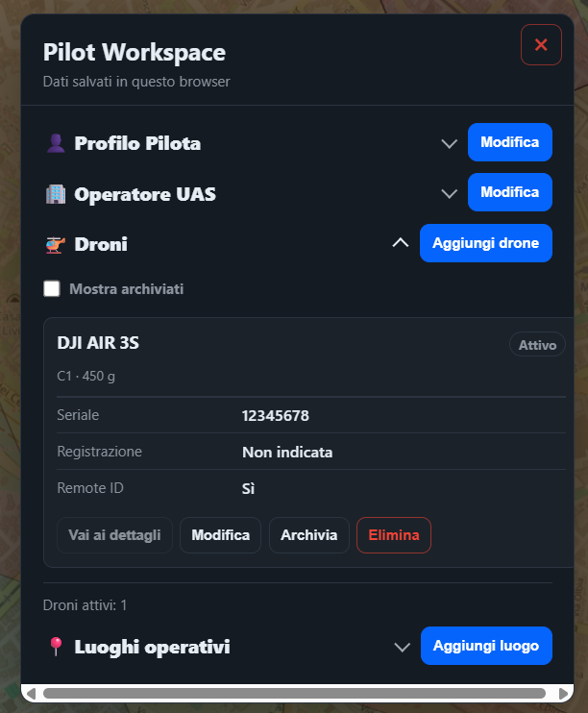
Task: Click the right arrow of horizontal scrollbar
Action: 563,694
